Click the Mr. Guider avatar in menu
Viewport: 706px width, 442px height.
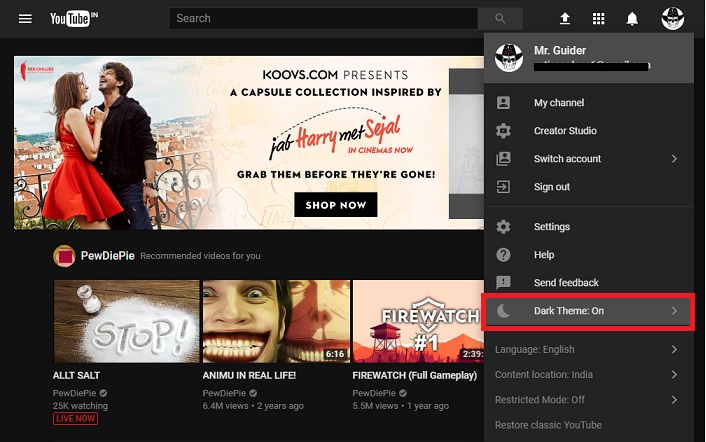(509, 58)
